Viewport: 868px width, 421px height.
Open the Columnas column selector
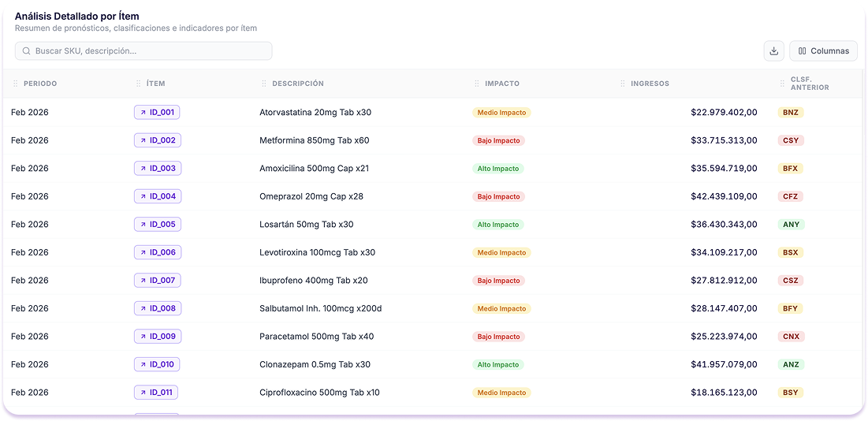(x=823, y=51)
